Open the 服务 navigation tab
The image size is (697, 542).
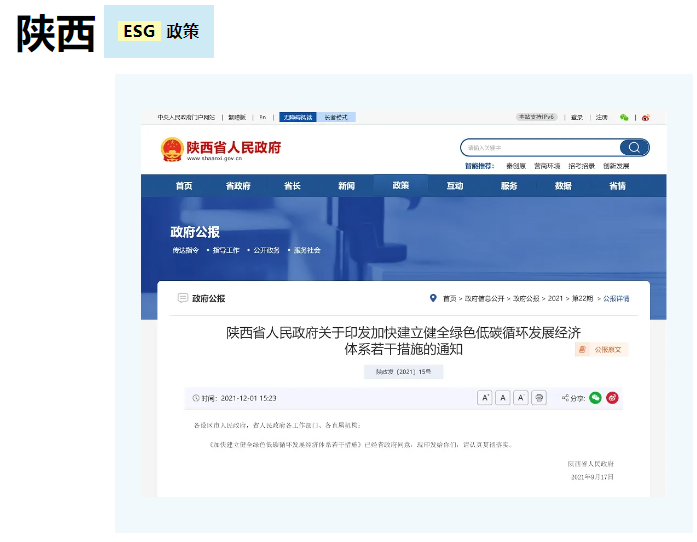[x=509, y=186]
